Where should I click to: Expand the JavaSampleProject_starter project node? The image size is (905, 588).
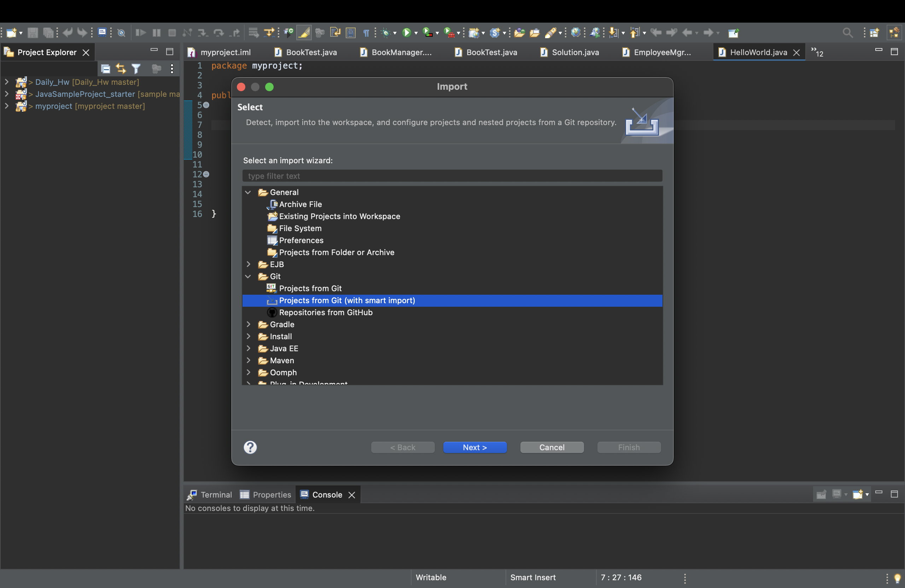point(6,94)
